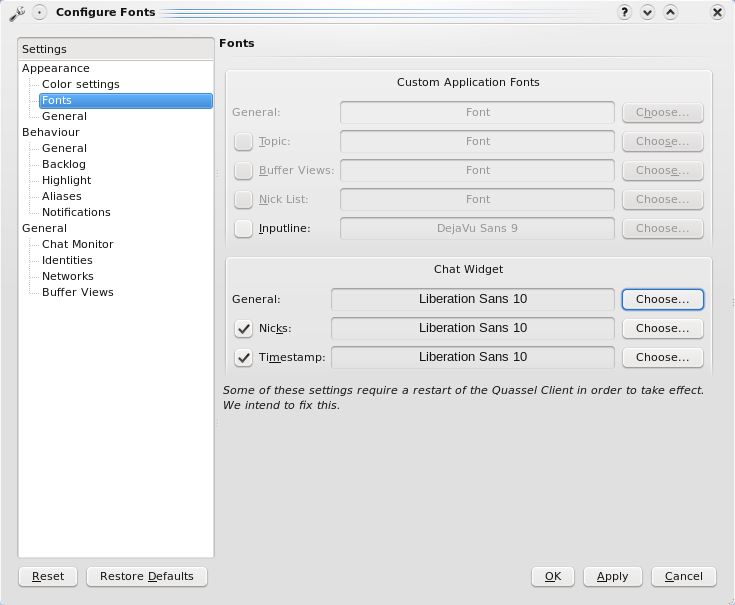The width and height of the screenshot is (735, 605).
Task: Click the wrench icon in title bar
Action: pyautogui.click(x=17, y=13)
